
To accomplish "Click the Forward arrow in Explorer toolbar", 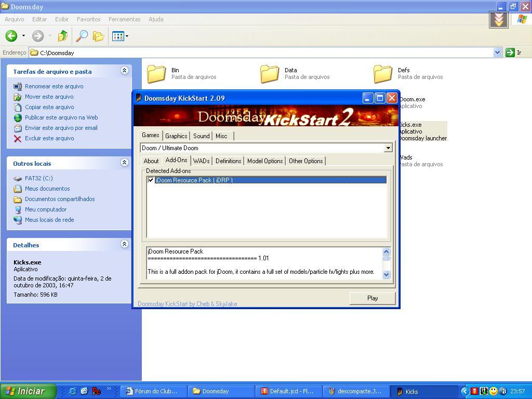I will pyautogui.click(x=38, y=36).
